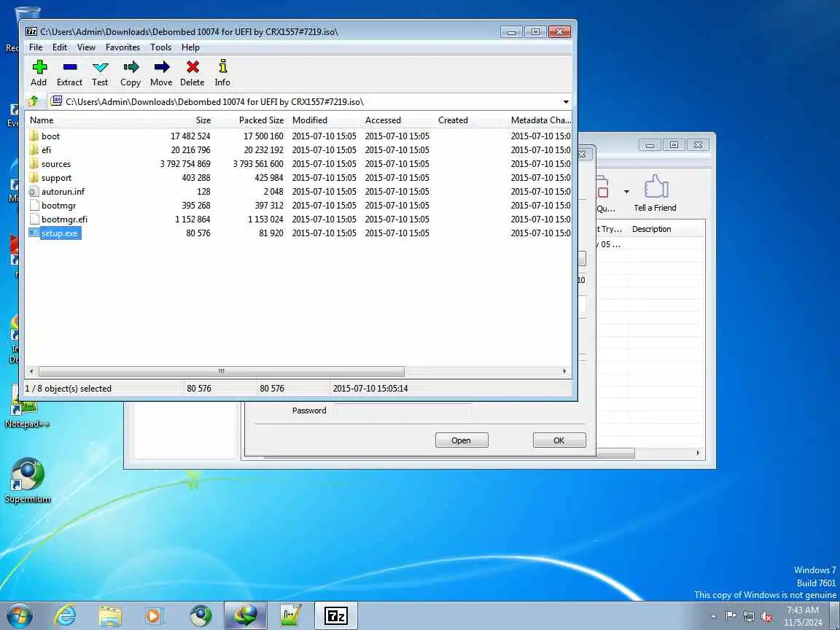Select the setup.exe file icon
This screenshot has width=840, height=630.
coord(34,233)
